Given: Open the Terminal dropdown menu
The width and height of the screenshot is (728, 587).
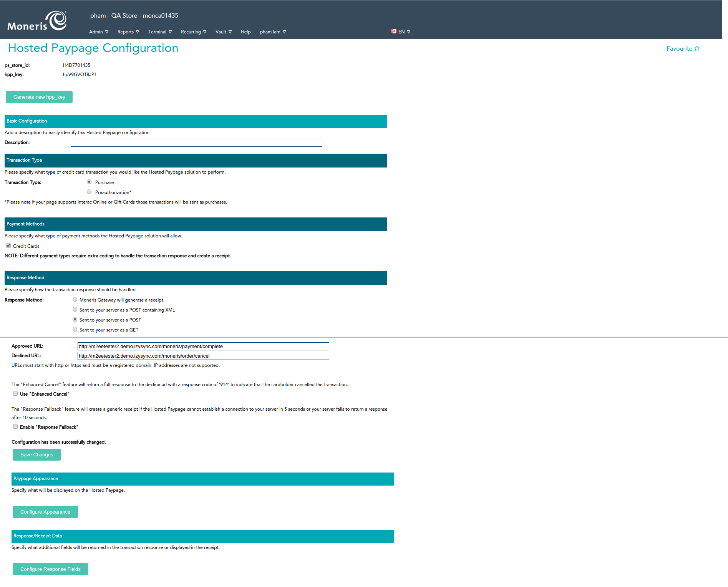Looking at the screenshot, I should pos(160,32).
